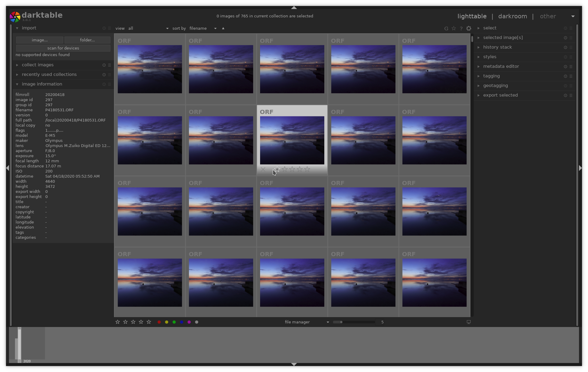Open the question mark help icon
This screenshot has height=372, width=588.
pyautogui.click(x=461, y=28)
